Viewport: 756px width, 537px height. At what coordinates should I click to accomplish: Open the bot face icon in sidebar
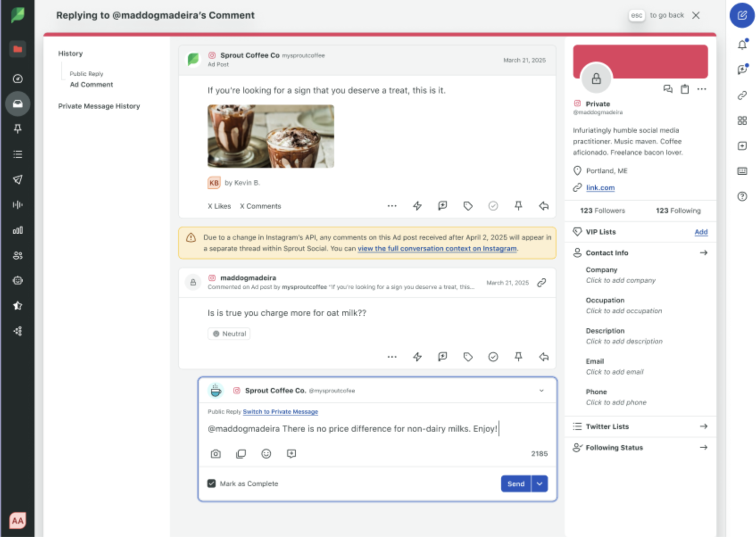[17, 281]
